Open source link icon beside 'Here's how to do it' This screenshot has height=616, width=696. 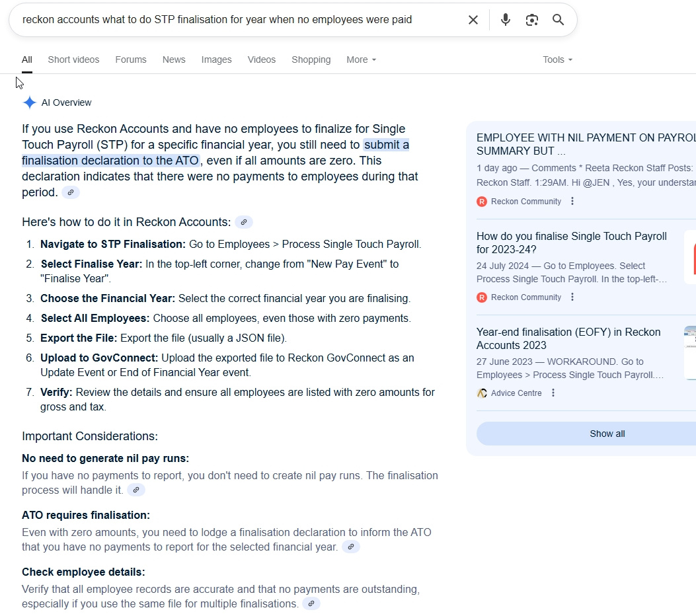click(x=244, y=222)
